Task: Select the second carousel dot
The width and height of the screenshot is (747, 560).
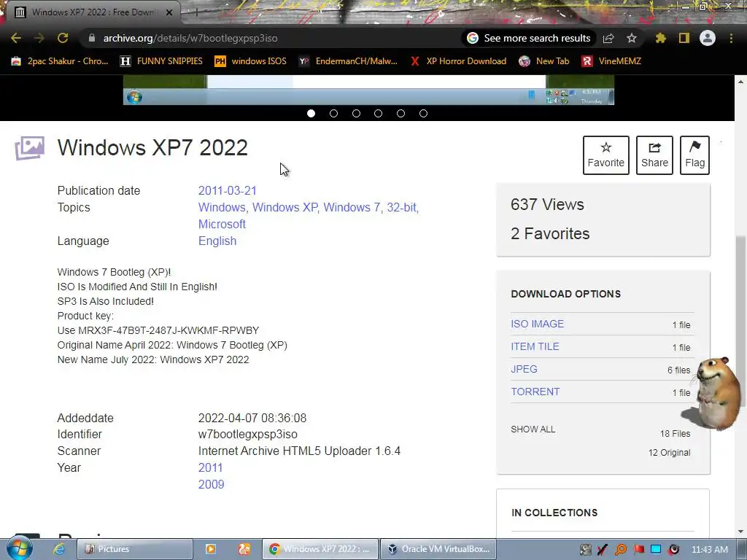Action: coord(333,113)
